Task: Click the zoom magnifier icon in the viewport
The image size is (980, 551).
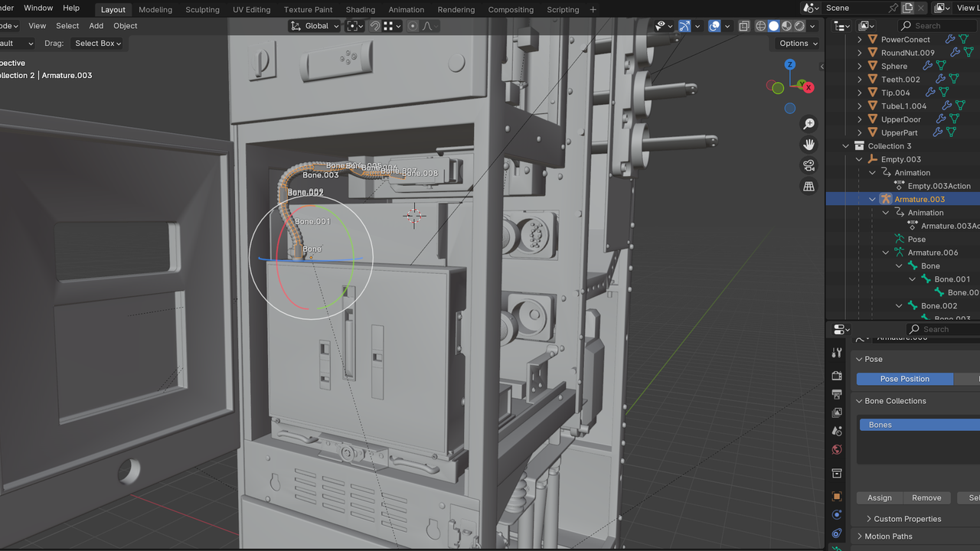Action: tap(808, 123)
